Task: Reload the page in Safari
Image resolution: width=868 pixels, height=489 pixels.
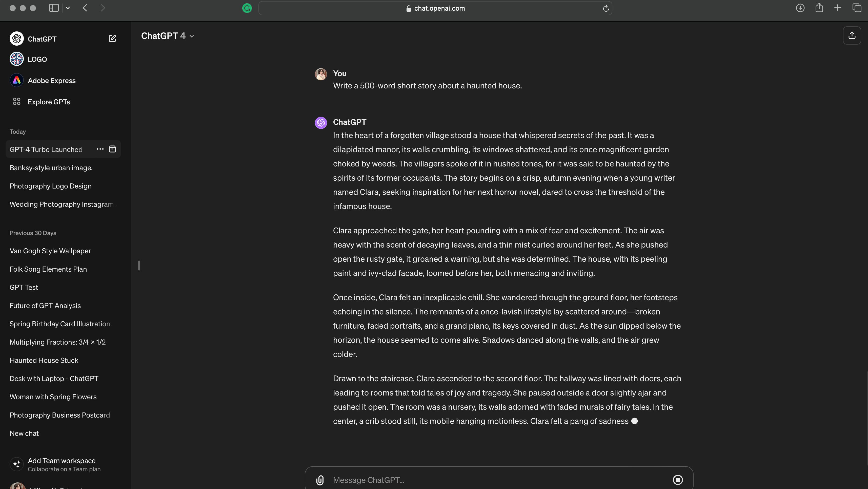Action: pyautogui.click(x=605, y=8)
